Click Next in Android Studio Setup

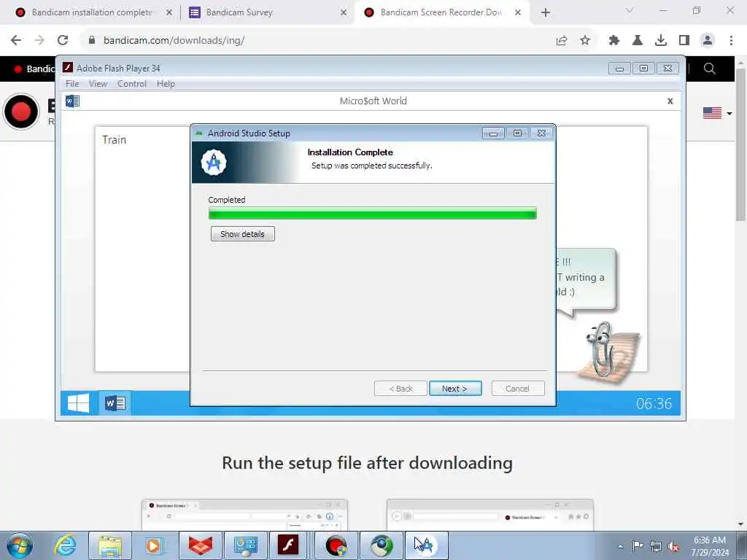[455, 389]
